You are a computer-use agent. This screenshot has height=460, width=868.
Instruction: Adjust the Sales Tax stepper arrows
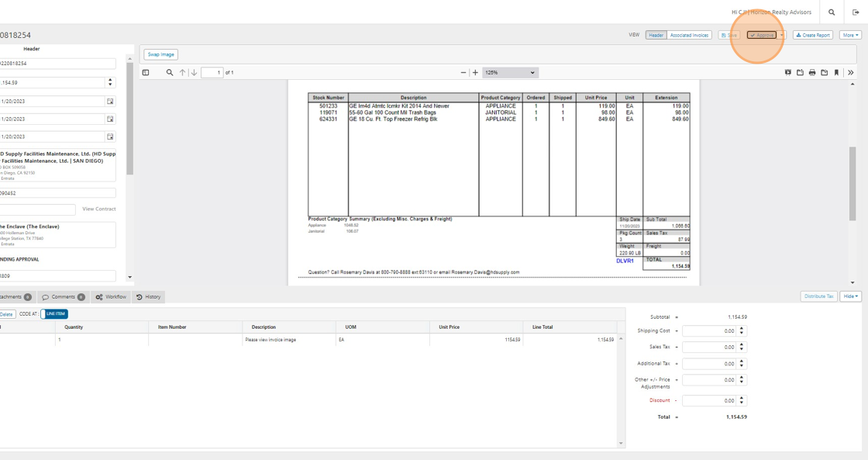click(742, 347)
